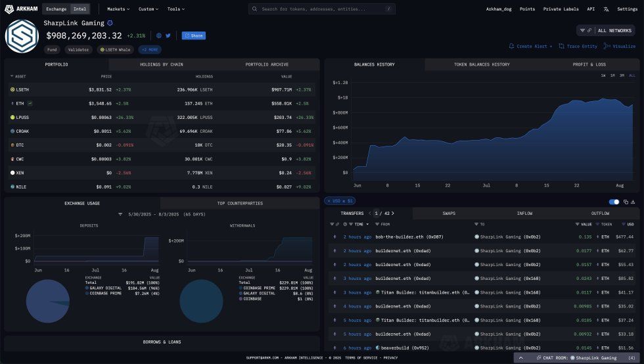The height and width of the screenshot is (364, 644).
Task: Click the Galaxy Digital deposits legend swatch
Action: (87, 288)
